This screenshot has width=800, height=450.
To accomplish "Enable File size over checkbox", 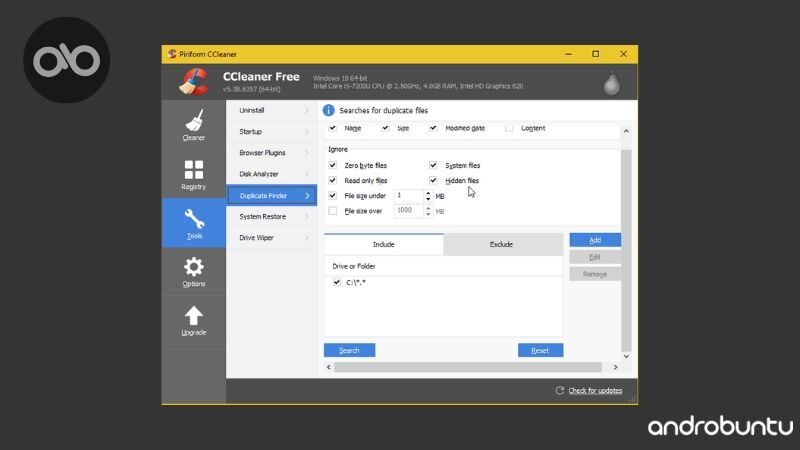I will [333, 211].
